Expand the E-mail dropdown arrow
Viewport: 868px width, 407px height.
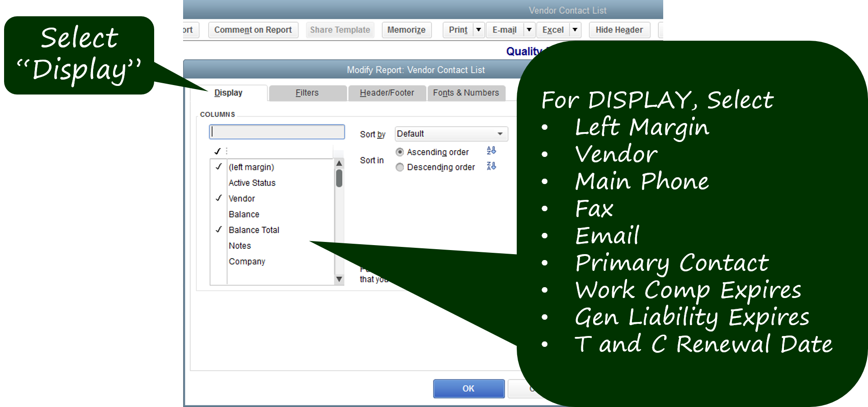pyautogui.click(x=529, y=30)
